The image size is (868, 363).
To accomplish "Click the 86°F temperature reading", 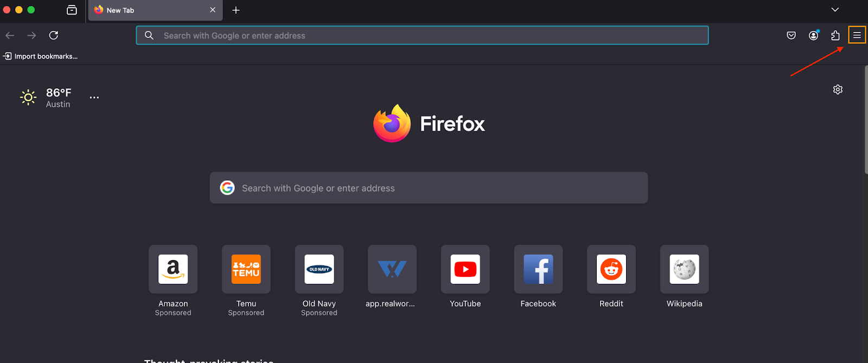I will (59, 93).
